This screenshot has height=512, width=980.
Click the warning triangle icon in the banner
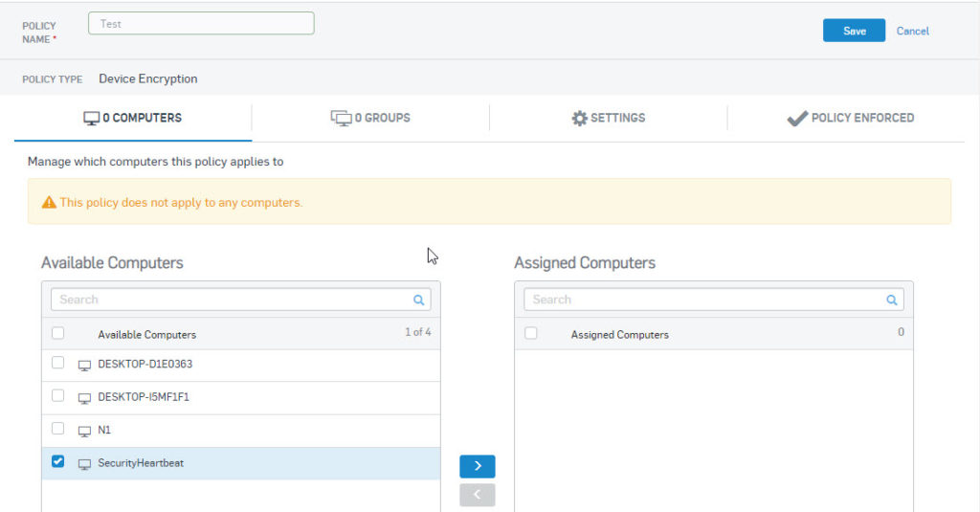pos(49,203)
